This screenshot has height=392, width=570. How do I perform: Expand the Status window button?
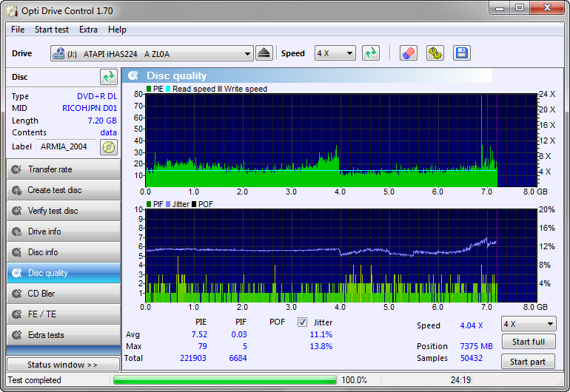coord(63,365)
